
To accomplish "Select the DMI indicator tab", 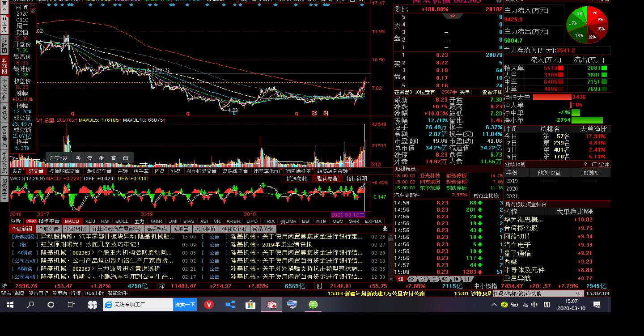I will [x=173, y=221].
